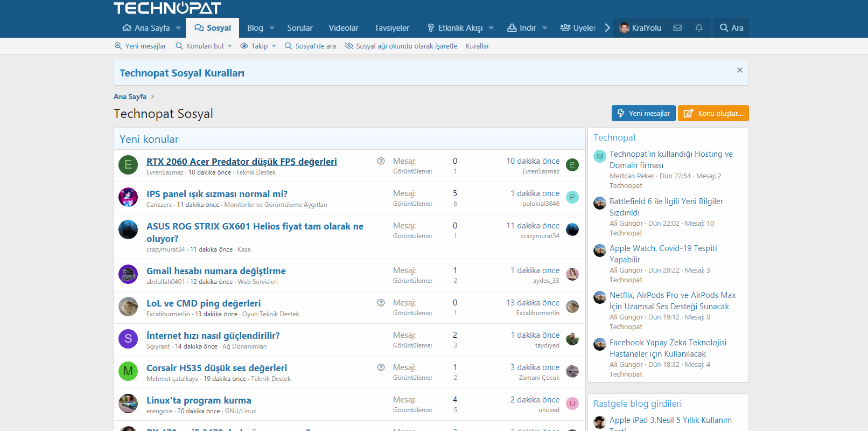The width and height of the screenshot is (868, 431).
Task: Expand the Etkinlik Akışı dropdown arrow
Action: [491, 28]
